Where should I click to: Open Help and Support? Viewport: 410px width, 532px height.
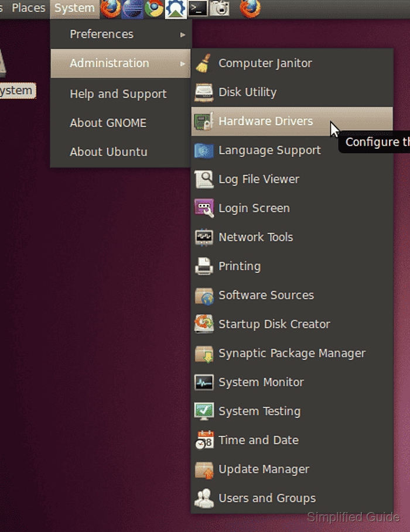click(x=120, y=94)
